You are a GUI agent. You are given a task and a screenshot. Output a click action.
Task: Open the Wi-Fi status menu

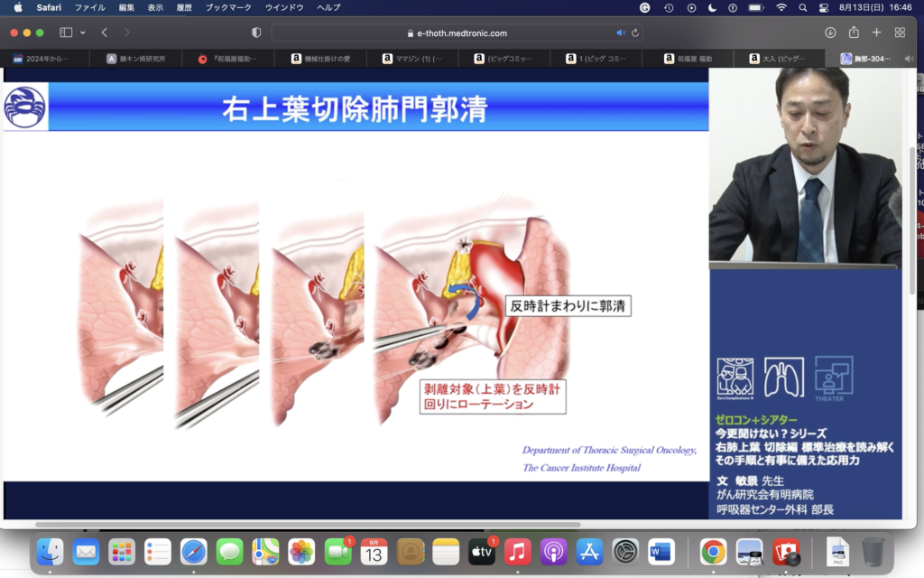(x=781, y=7)
